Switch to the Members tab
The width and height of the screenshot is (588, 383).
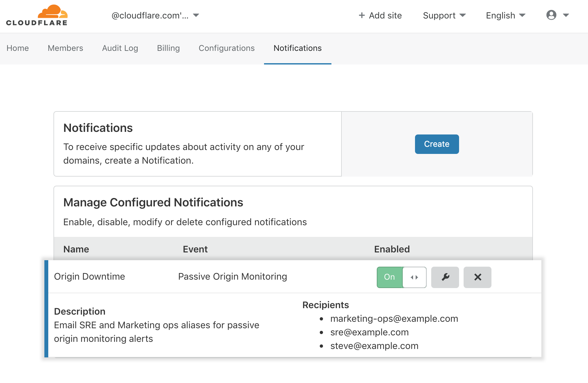65,48
